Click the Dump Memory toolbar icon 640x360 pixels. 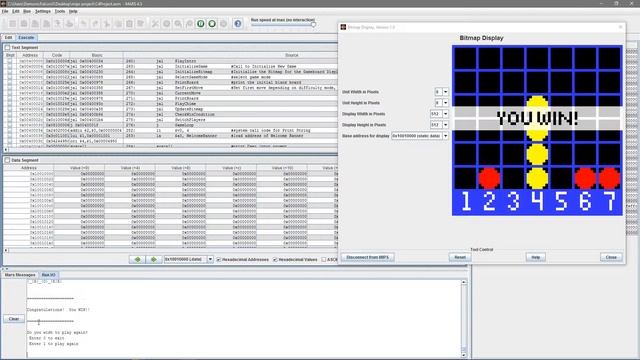pos(58,24)
